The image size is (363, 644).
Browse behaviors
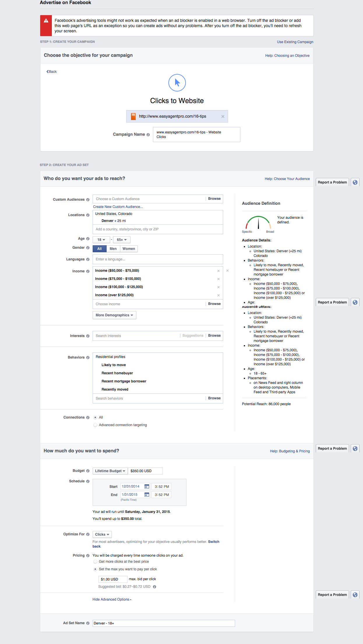point(214,398)
